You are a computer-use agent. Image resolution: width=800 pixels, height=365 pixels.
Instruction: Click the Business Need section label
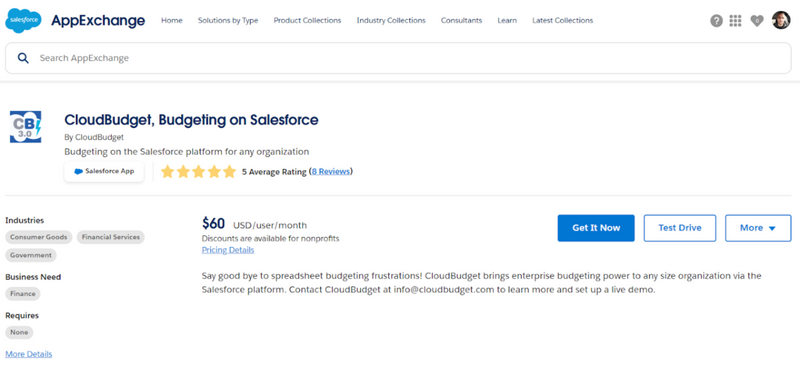point(33,277)
